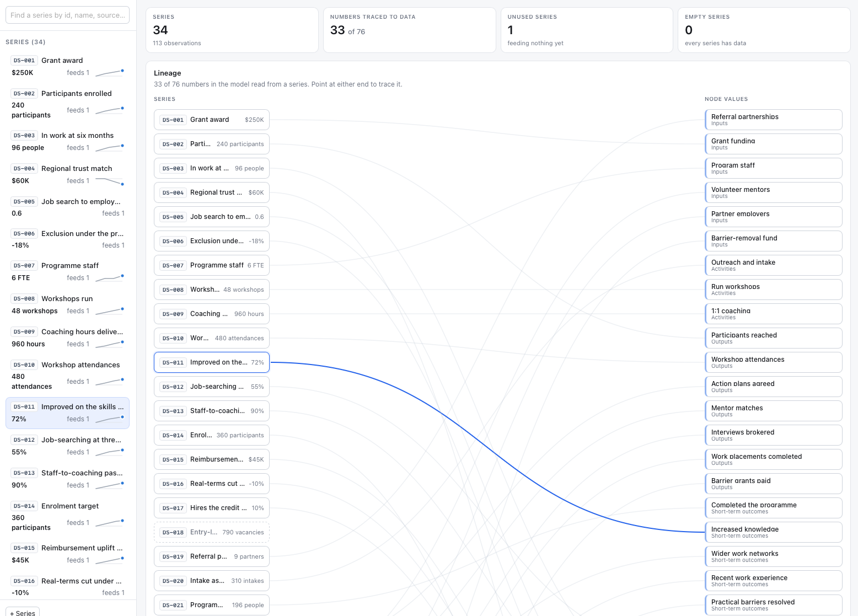The width and height of the screenshot is (858, 616).
Task: Select the Grant funding input node
Action: pyautogui.click(x=774, y=144)
